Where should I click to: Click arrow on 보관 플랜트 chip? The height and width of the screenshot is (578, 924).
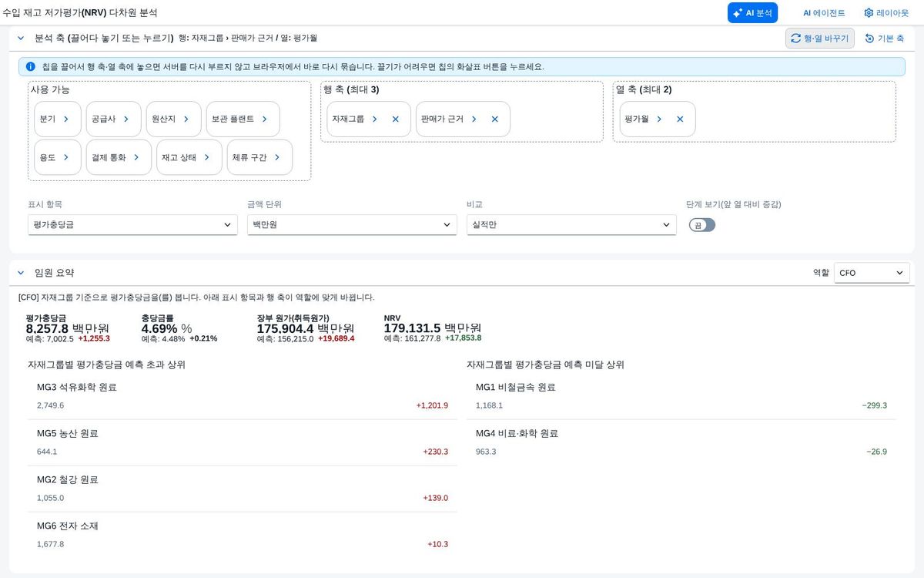pyautogui.click(x=264, y=119)
